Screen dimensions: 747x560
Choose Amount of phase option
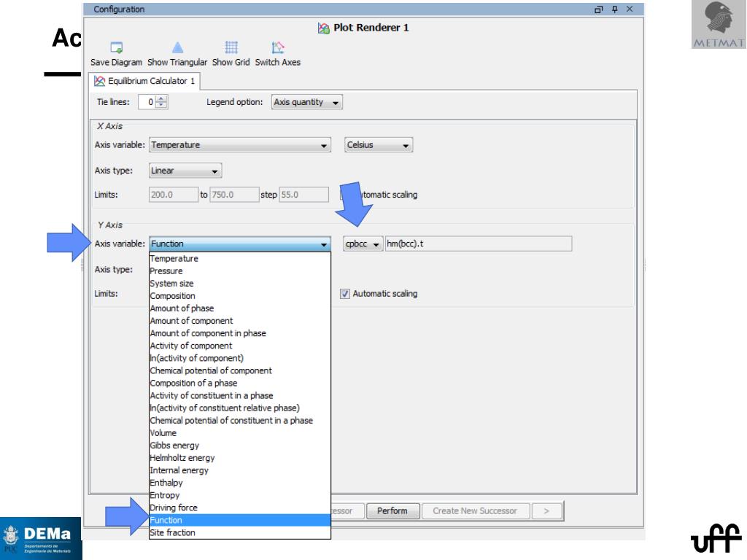click(239, 308)
